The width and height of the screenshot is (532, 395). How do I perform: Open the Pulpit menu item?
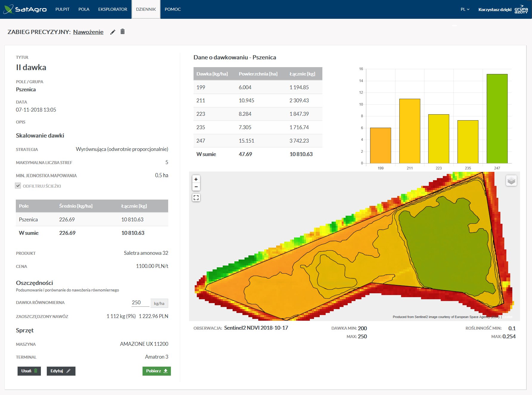62,9
